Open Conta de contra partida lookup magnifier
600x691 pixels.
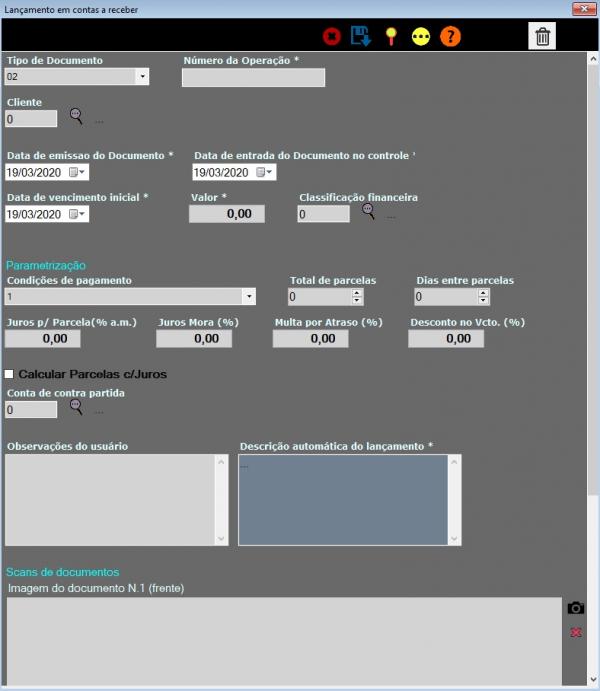point(76,408)
